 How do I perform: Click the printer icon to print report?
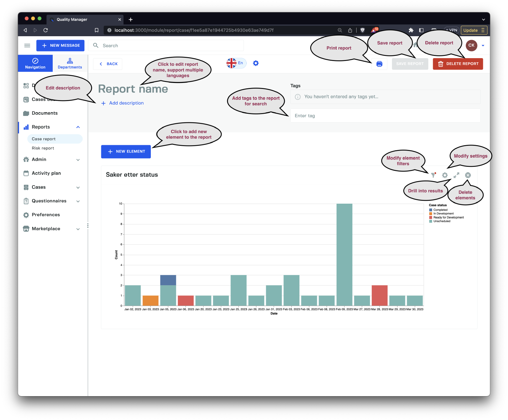tap(379, 64)
